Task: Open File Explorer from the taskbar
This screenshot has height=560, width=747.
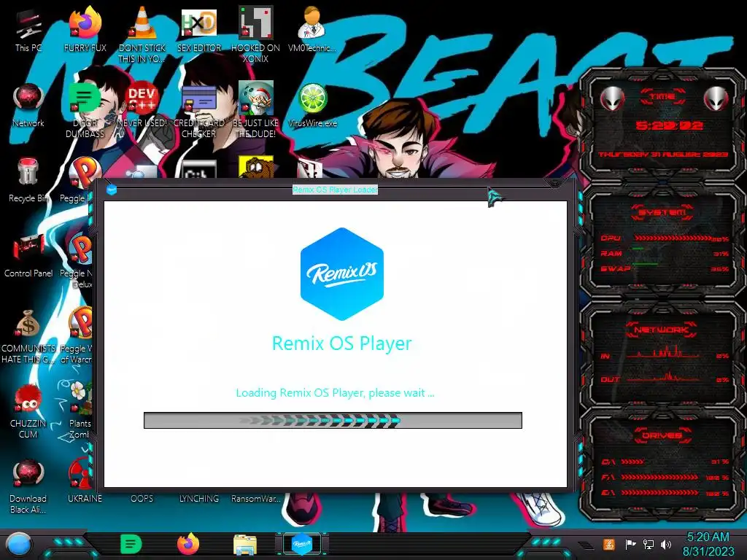Action: [245, 545]
